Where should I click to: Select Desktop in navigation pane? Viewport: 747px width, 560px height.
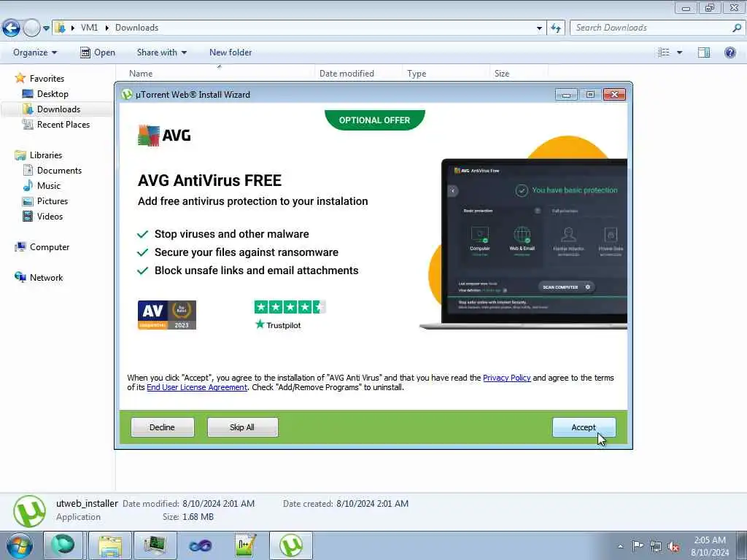tap(46, 94)
